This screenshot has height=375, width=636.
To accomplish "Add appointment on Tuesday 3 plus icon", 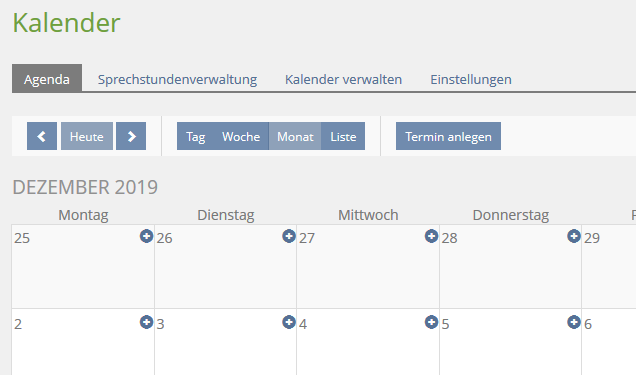I will point(289,322).
